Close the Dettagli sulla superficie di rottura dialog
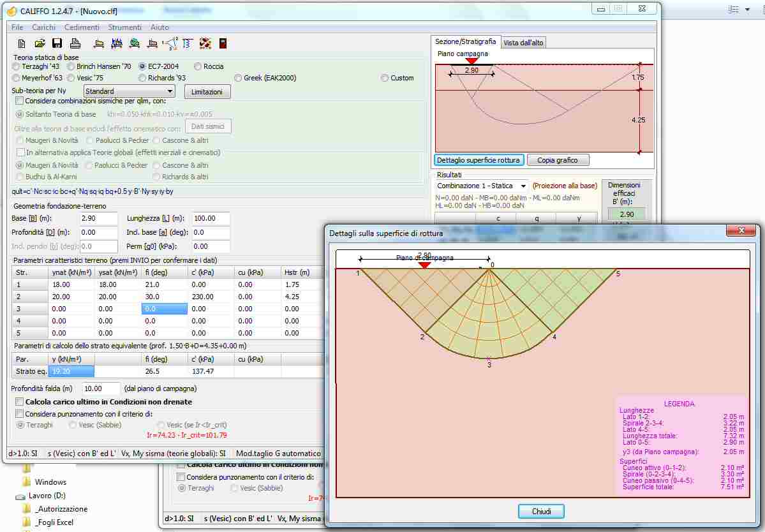Viewport: 765px width, 532px height. coord(741,231)
